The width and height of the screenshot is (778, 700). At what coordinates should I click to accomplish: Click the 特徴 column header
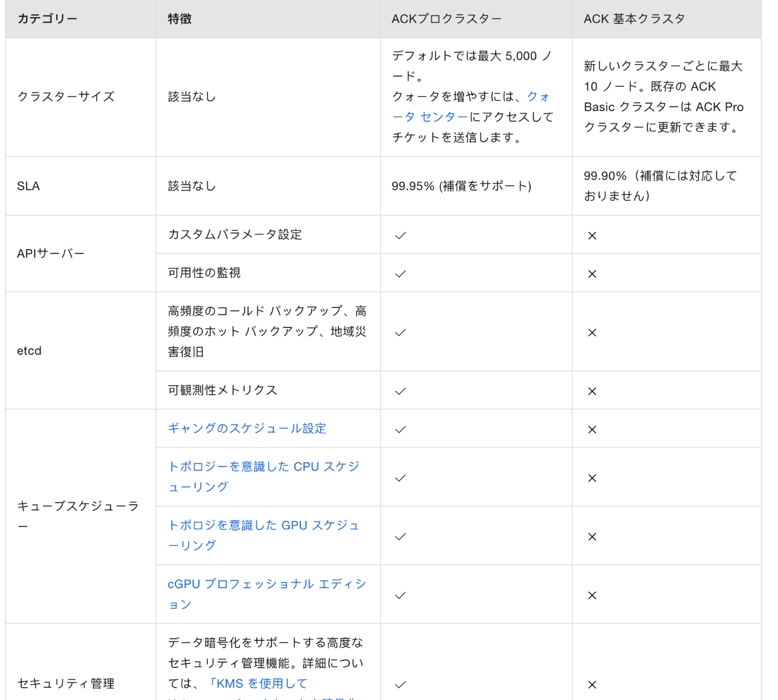click(268, 19)
